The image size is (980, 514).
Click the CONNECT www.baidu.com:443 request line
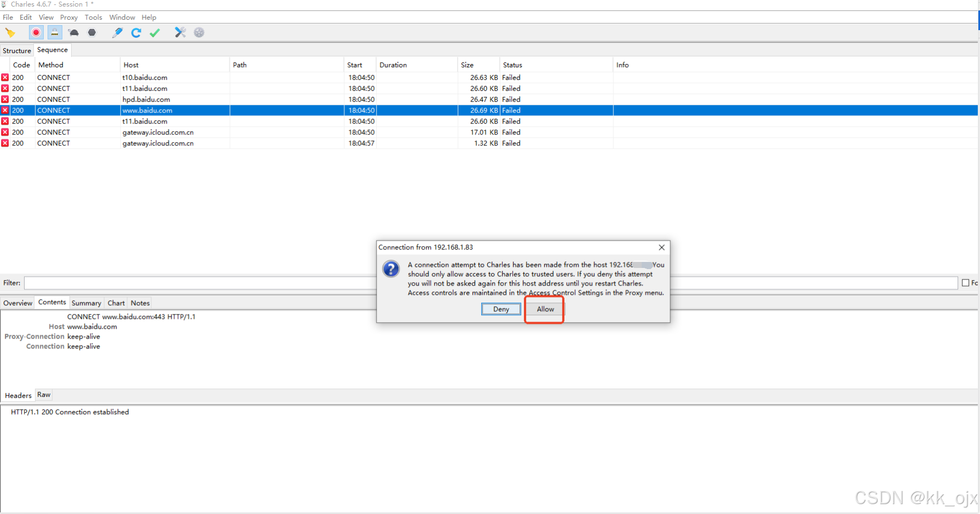tap(131, 317)
